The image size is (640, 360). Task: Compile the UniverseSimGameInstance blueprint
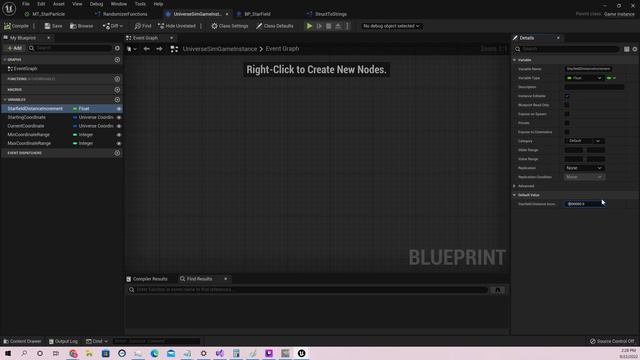(x=16, y=26)
